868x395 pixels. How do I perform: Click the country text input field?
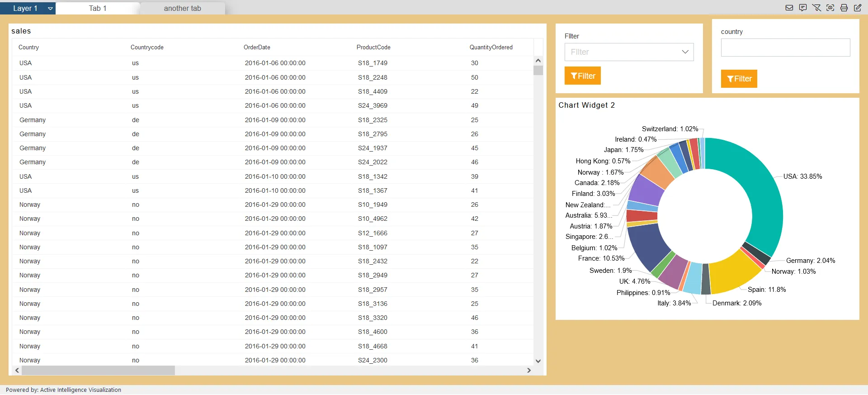pyautogui.click(x=785, y=48)
